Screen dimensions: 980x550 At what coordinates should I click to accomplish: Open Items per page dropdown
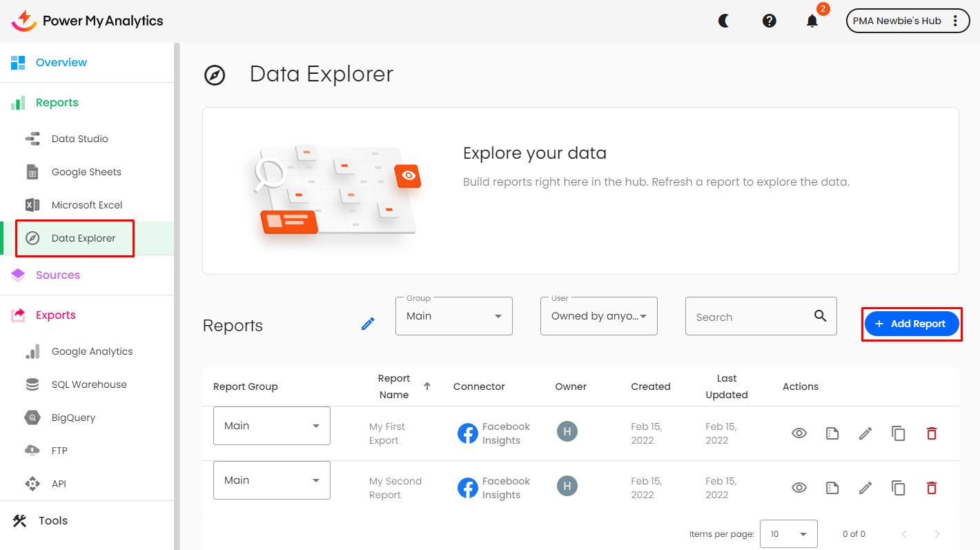coord(788,533)
